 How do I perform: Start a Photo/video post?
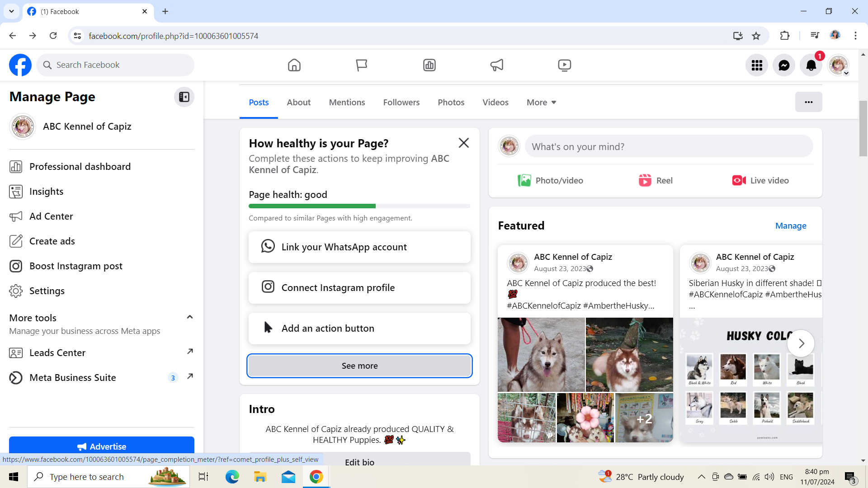click(550, 181)
